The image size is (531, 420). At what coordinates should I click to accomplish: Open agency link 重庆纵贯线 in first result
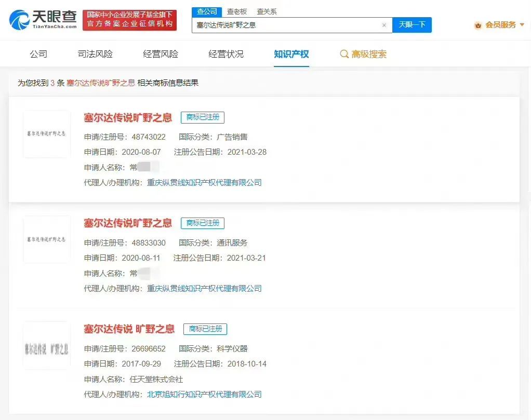(x=204, y=183)
